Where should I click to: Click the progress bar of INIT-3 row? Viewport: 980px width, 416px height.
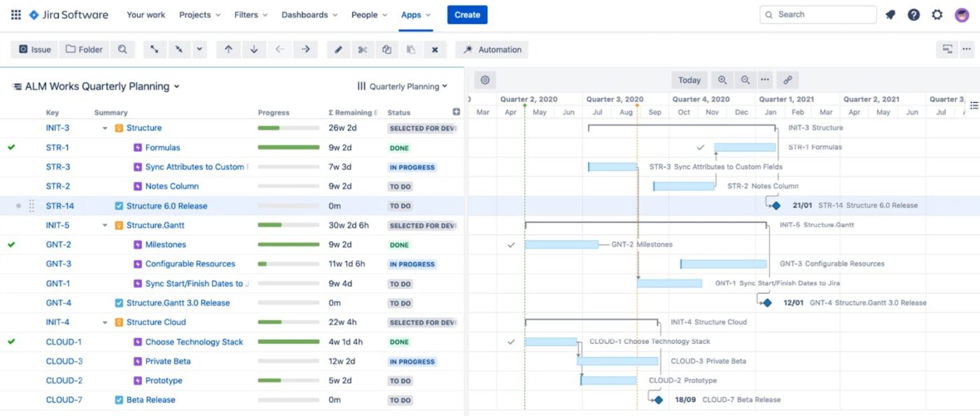click(x=288, y=128)
